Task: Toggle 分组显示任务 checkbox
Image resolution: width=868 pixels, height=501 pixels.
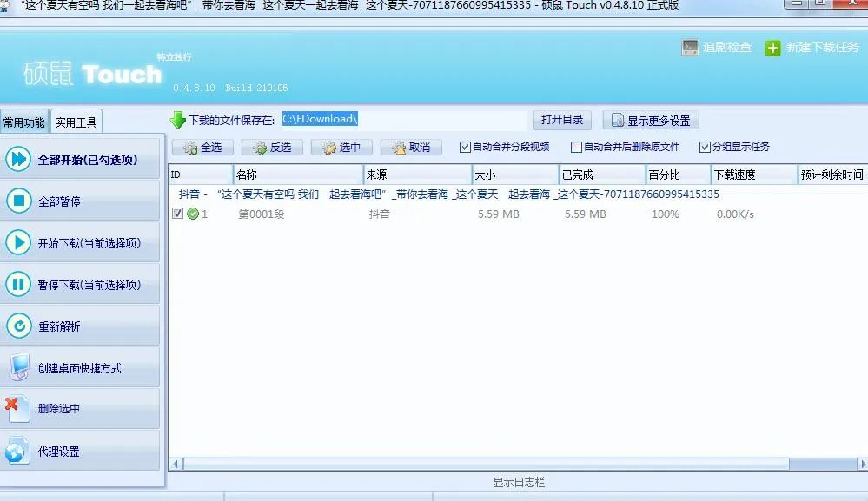Action: (705, 147)
